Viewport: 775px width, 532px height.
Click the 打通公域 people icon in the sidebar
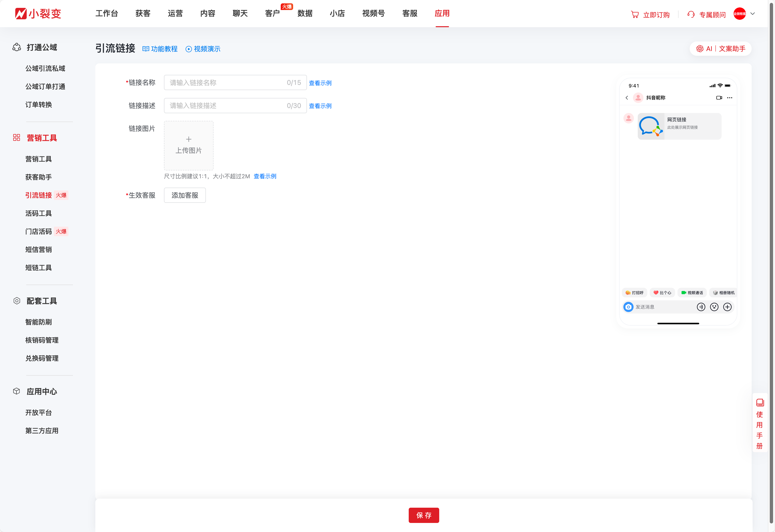pos(17,47)
